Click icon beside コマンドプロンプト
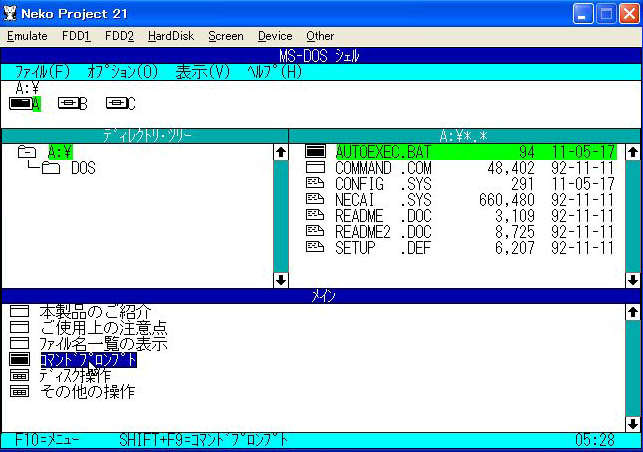 click(19, 359)
